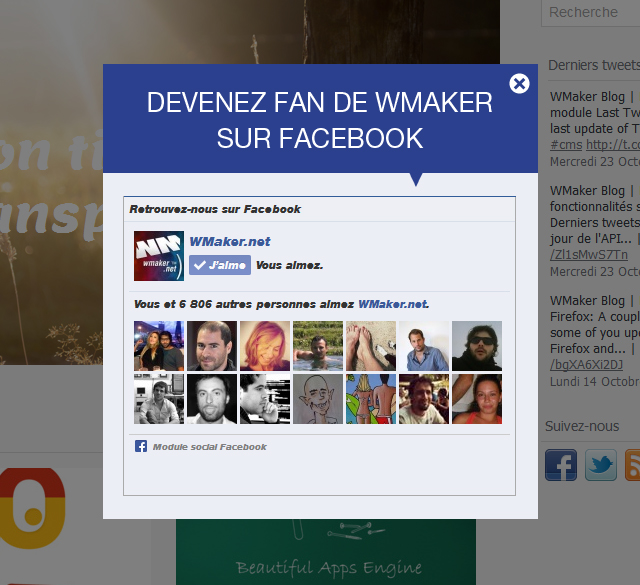
Task: Open the fan photo of the couple
Action: click(159, 346)
